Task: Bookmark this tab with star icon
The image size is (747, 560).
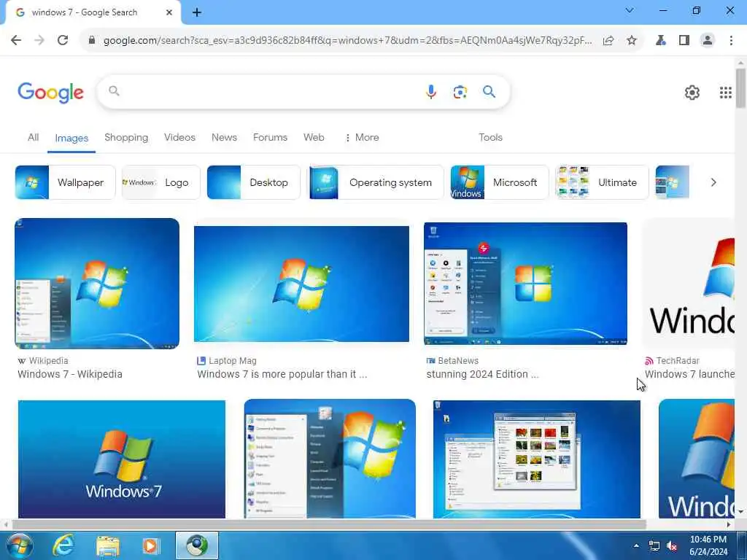Action: click(632, 41)
